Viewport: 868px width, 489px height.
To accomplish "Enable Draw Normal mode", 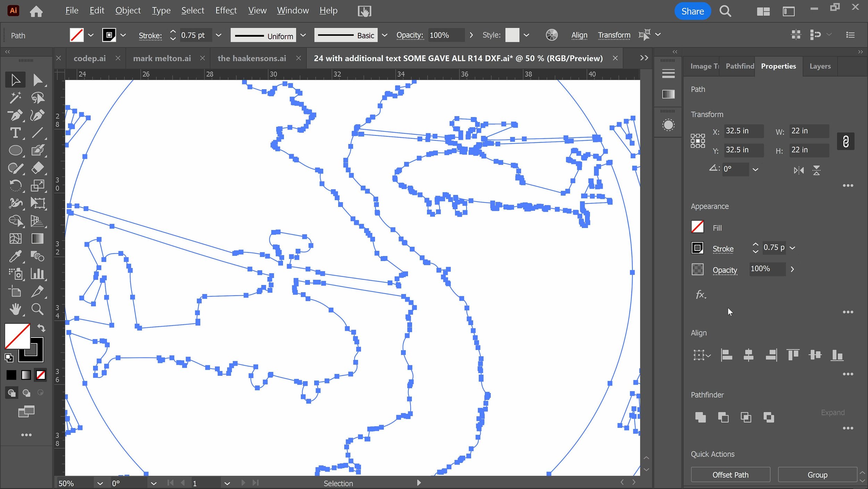I will [x=11, y=393].
